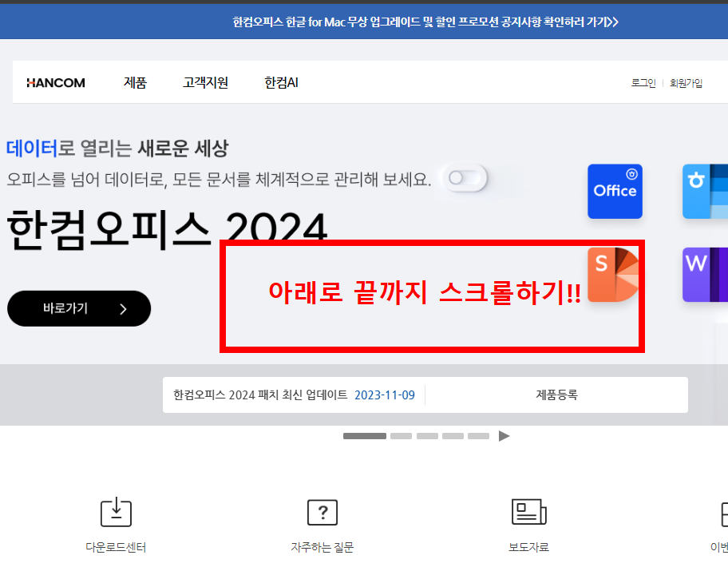This screenshot has height=575, width=728.
Task: Advance the carousel with the arrow control
Action: [x=504, y=436]
